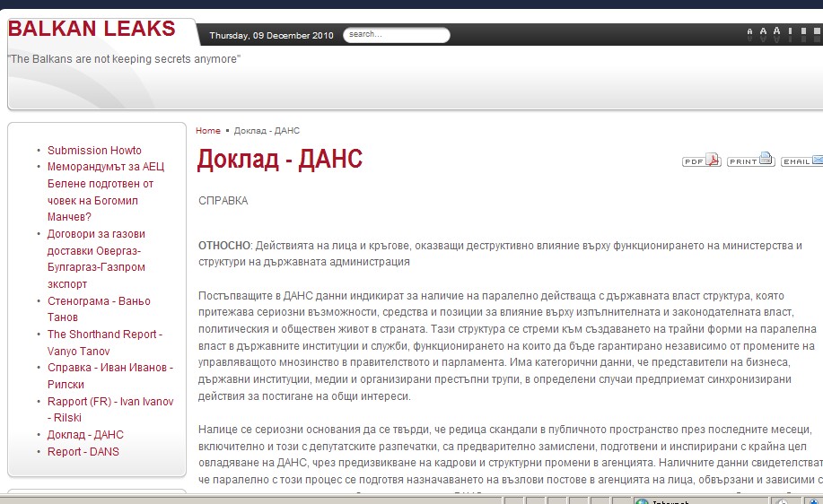Screen dimensions: 823x504
Task: Click the tagline about Balkans keeping secrets
Action: 125,59
